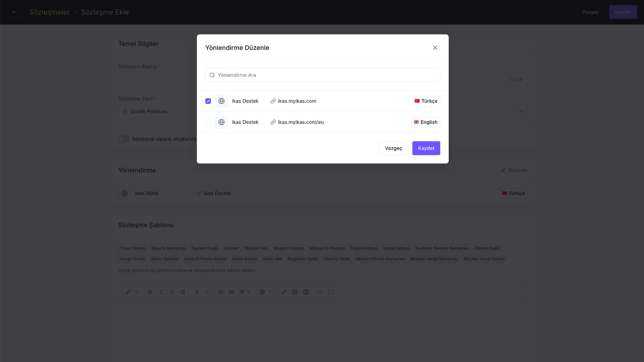Expand the table options dropdown arrow
Image resolution: width=644 pixels, height=362 pixels.
coord(270,292)
